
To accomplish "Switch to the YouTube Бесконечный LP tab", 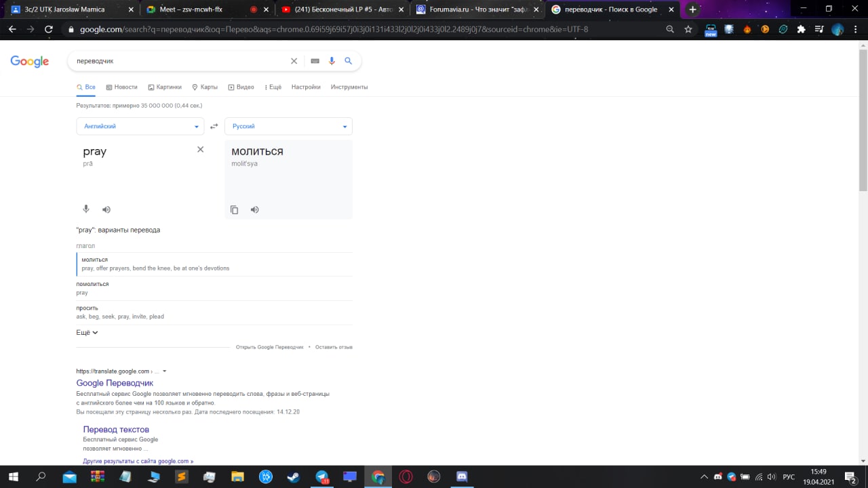I will click(342, 9).
